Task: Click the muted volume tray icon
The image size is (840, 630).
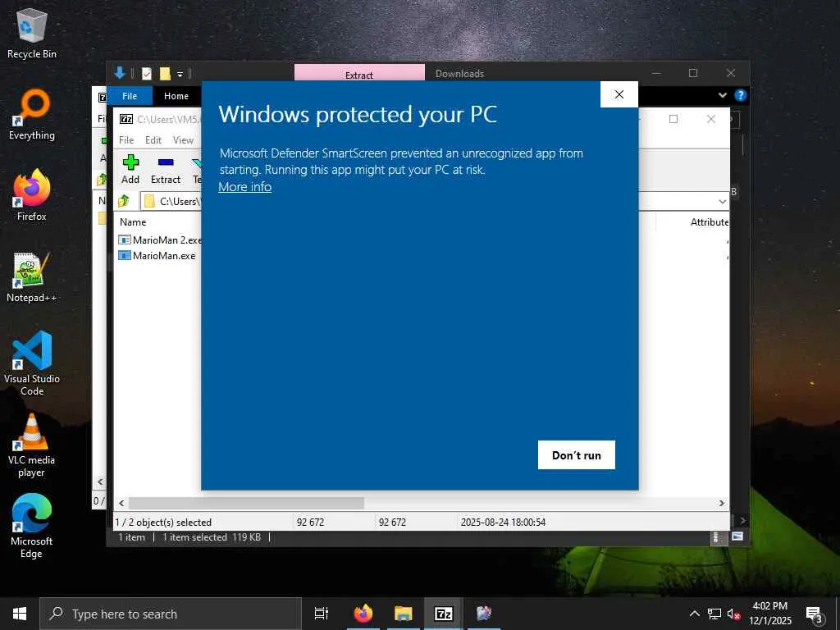Action: click(x=733, y=614)
